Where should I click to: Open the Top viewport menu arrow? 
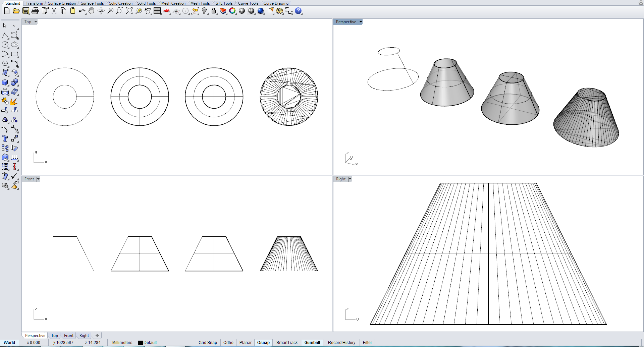[x=36, y=22]
